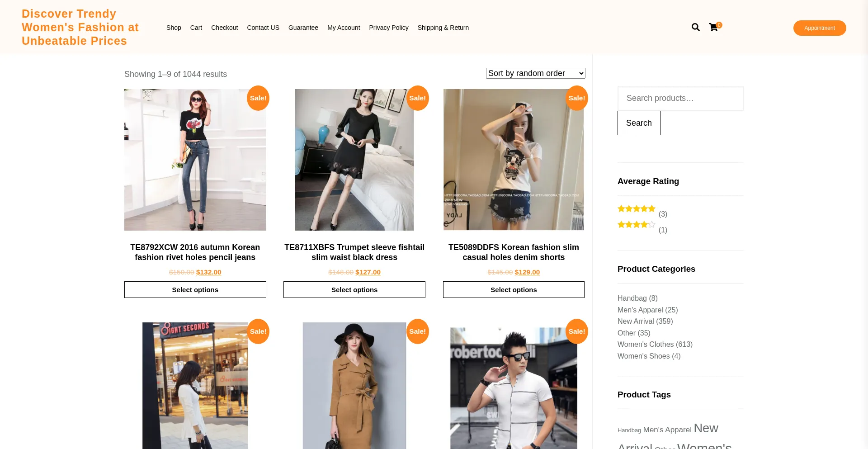Screen dimensions: 868x449
Task: Open the Shop menu item
Action: pos(174,28)
